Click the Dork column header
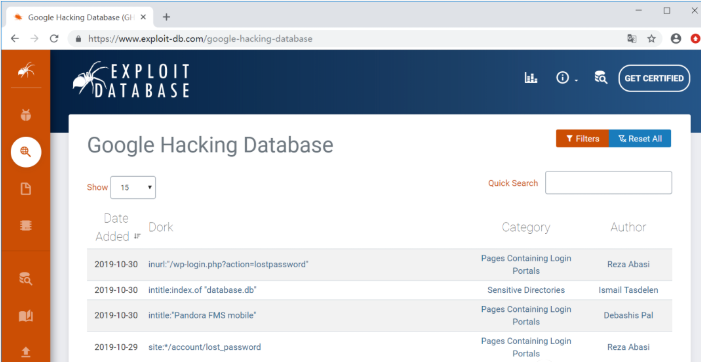701x362 pixels. [160, 227]
